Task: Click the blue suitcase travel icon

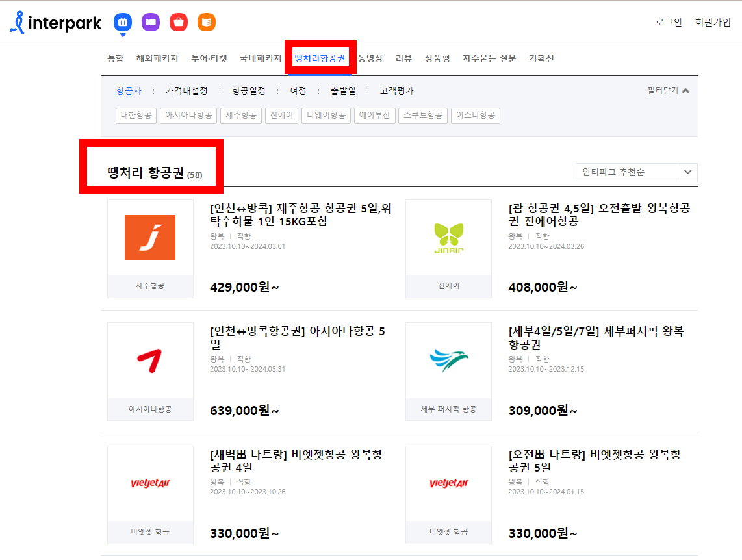Action: pos(122,21)
